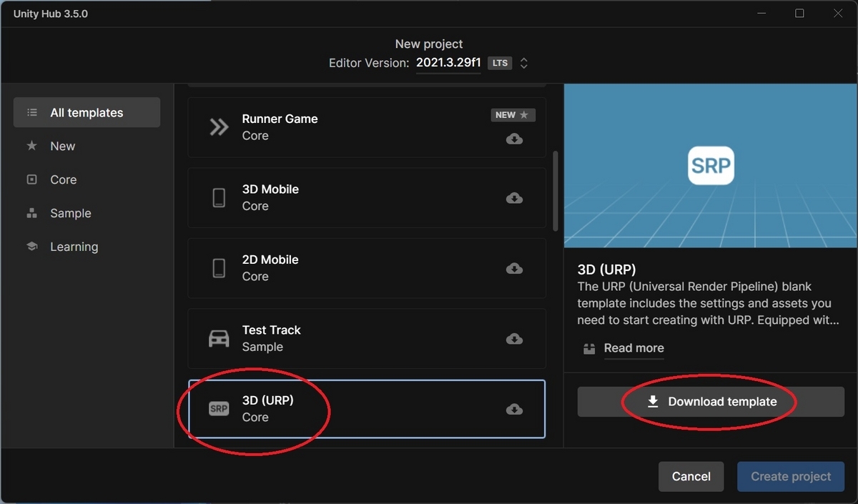Minimize the Unity Hub window

(x=760, y=14)
